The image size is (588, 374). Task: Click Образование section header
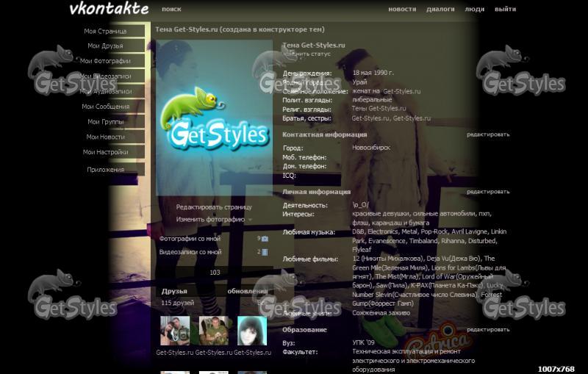304,329
